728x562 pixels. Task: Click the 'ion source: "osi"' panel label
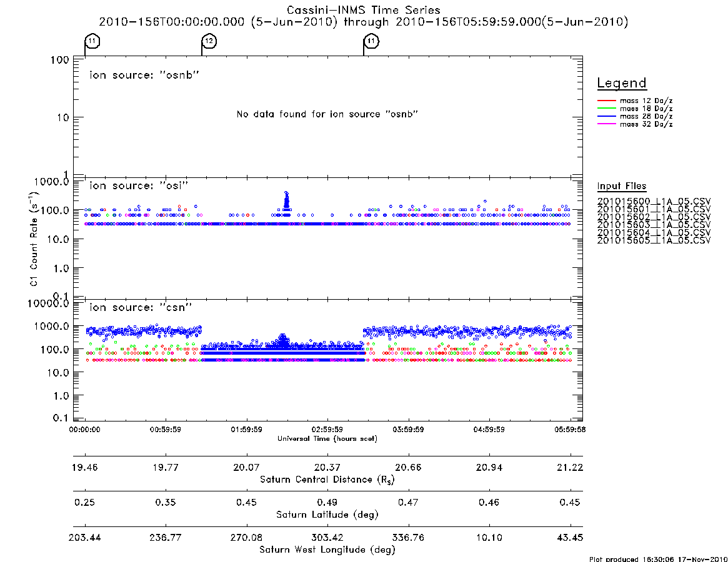[x=139, y=185]
